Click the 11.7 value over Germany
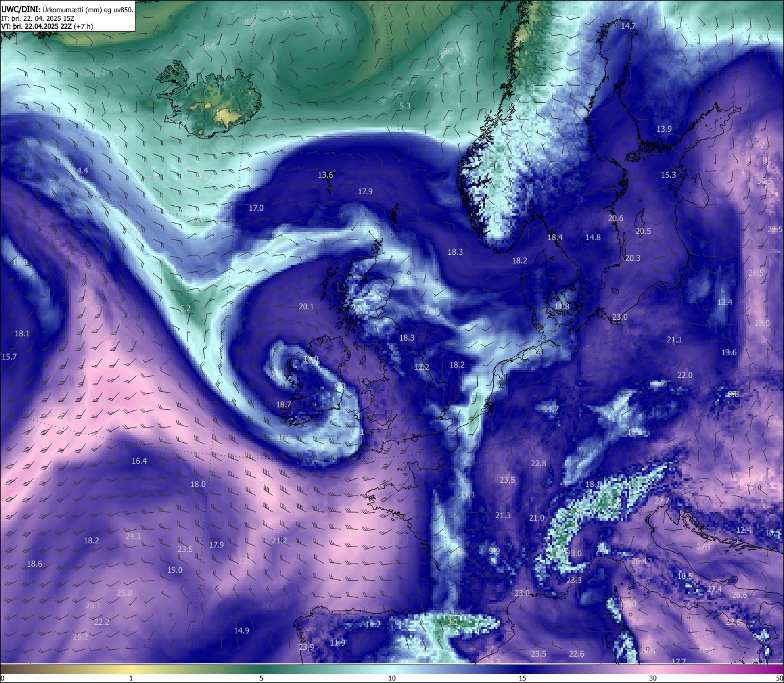 pos(551,409)
